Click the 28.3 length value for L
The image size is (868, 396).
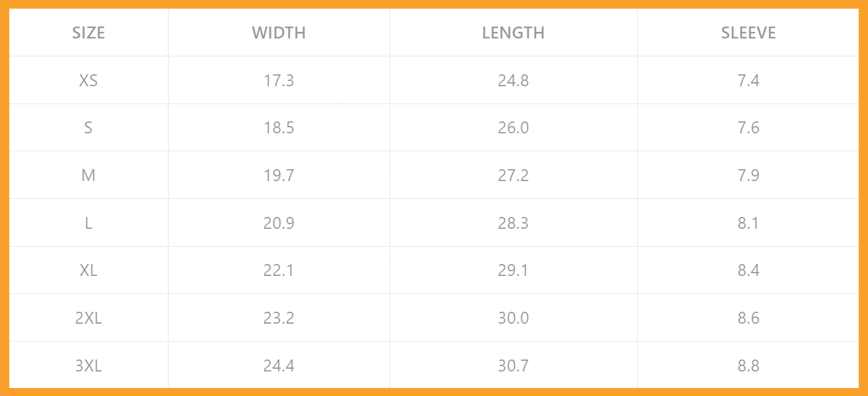pos(513,223)
